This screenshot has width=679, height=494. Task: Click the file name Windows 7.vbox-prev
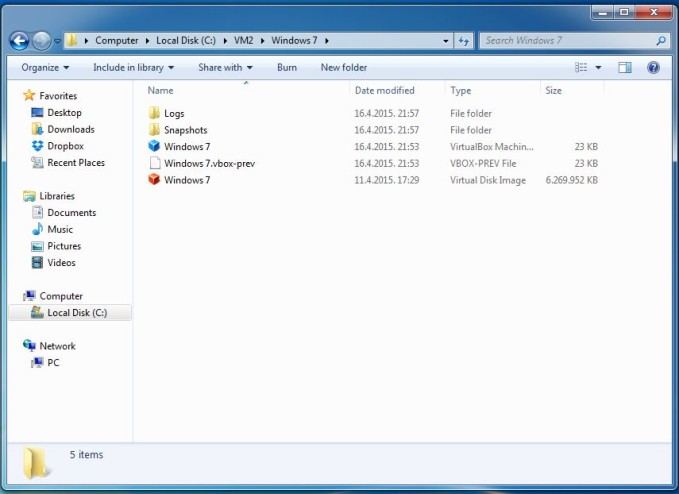pos(210,164)
